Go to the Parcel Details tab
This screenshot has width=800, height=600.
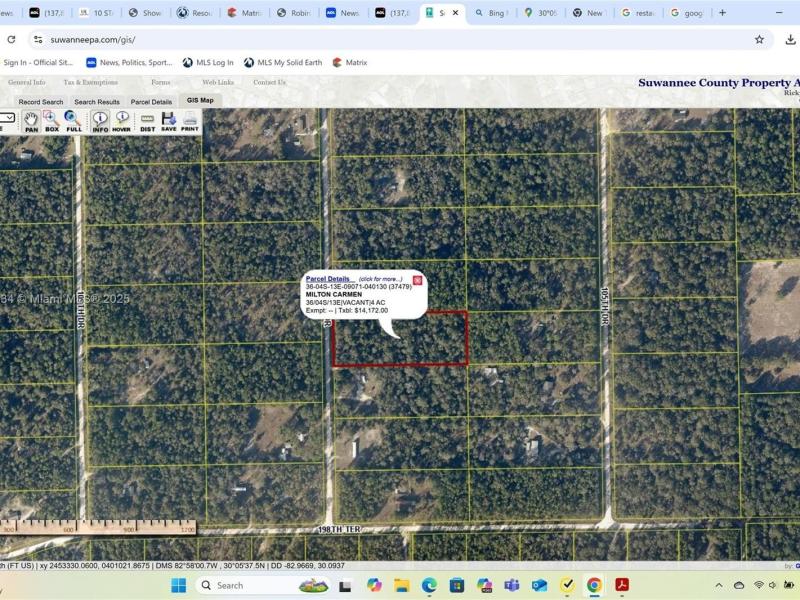(151, 101)
